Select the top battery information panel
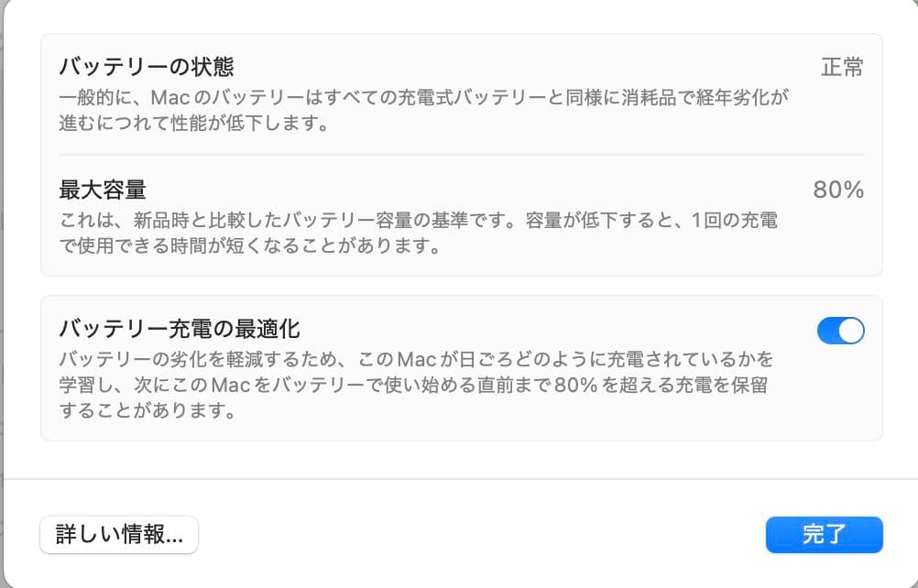Screen dimensions: 918x588 click(458, 151)
